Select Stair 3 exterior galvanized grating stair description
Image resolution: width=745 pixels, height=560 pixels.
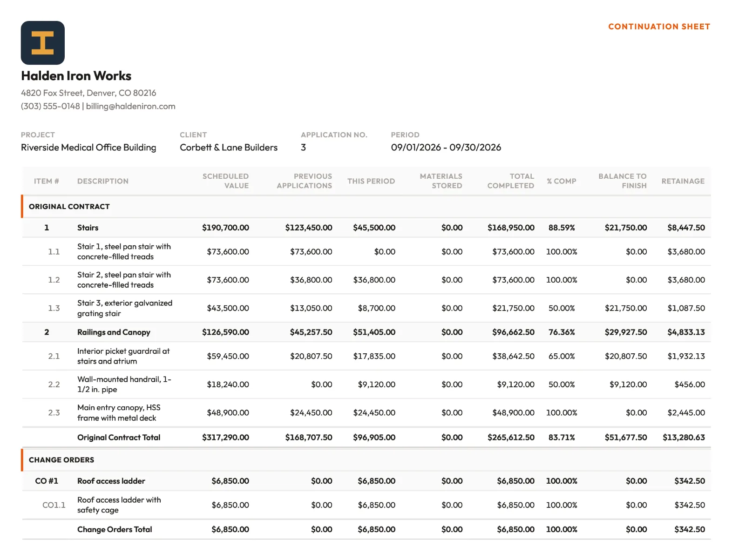click(x=125, y=308)
